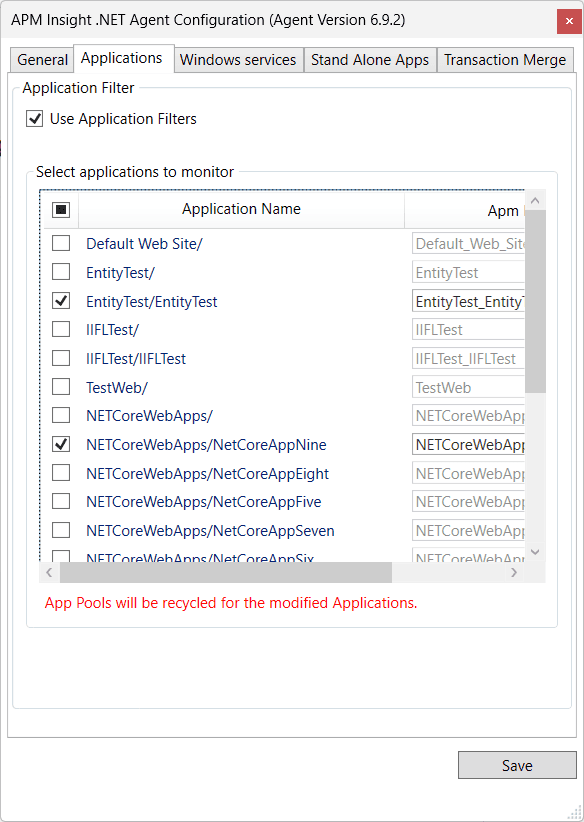Image resolution: width=584 pixels, height=822 pixels.
Task: Select the IIFLTest/IIFLTest application name
Action: click(x=136, y=359)
